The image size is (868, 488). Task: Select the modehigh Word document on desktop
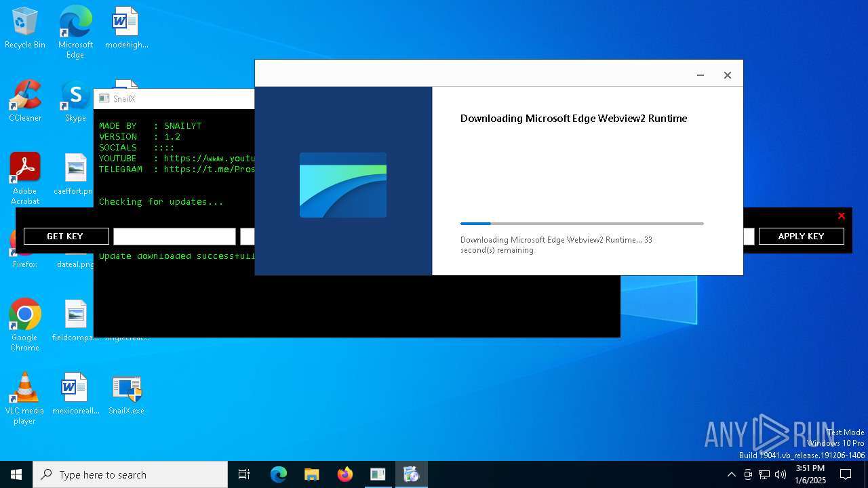(126, 28)
